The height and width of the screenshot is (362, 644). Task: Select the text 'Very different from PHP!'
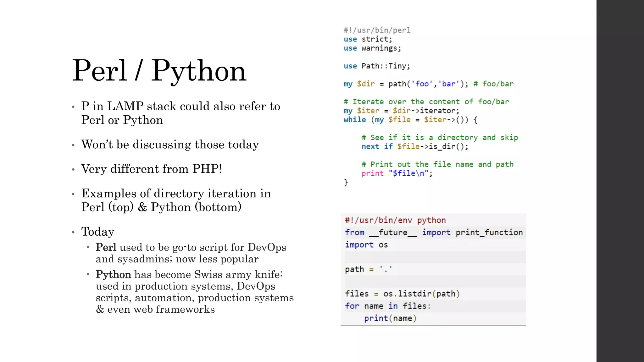click(x=152, y=169)
